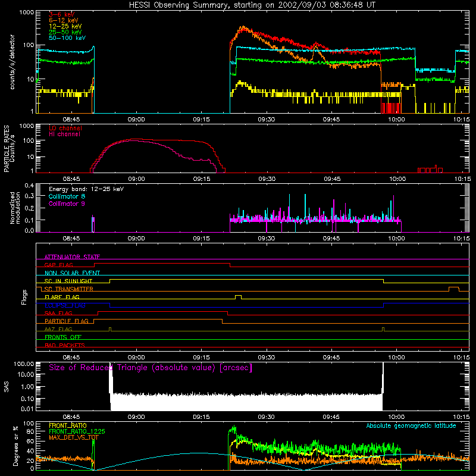The height and width of the screenshot is (476, 476).
Task: Click the FRONTS_OFF flag label
Action: [63, 337]
